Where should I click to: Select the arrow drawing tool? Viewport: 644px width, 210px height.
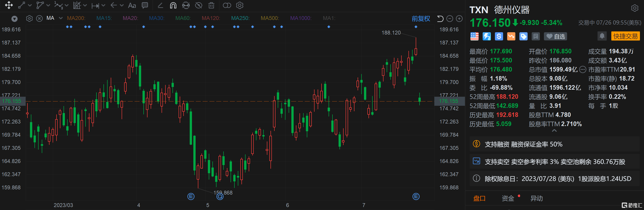click(x=114, y=5)
